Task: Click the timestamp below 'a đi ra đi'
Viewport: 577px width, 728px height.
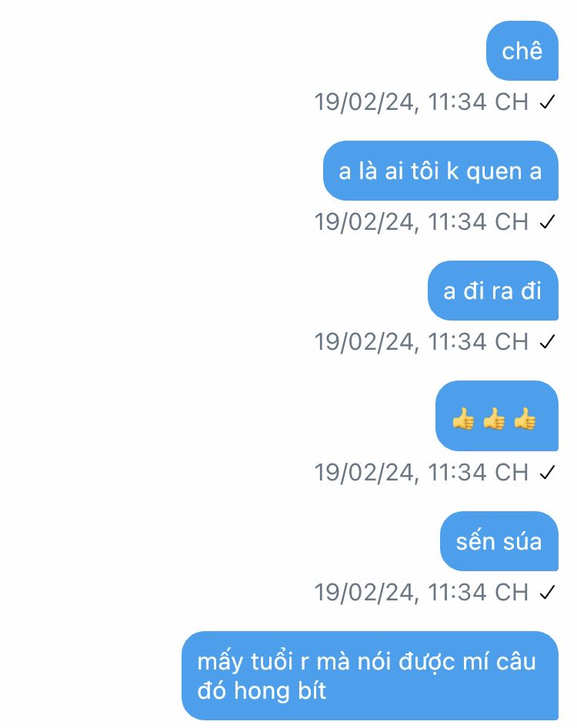Action: (422, 342)
